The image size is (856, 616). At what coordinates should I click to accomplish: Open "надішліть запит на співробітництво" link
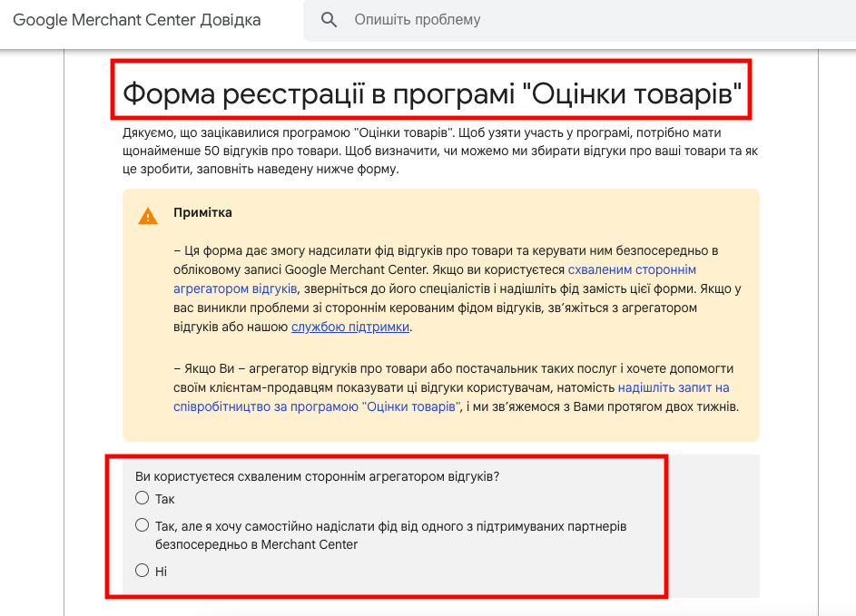pos(451,397)
